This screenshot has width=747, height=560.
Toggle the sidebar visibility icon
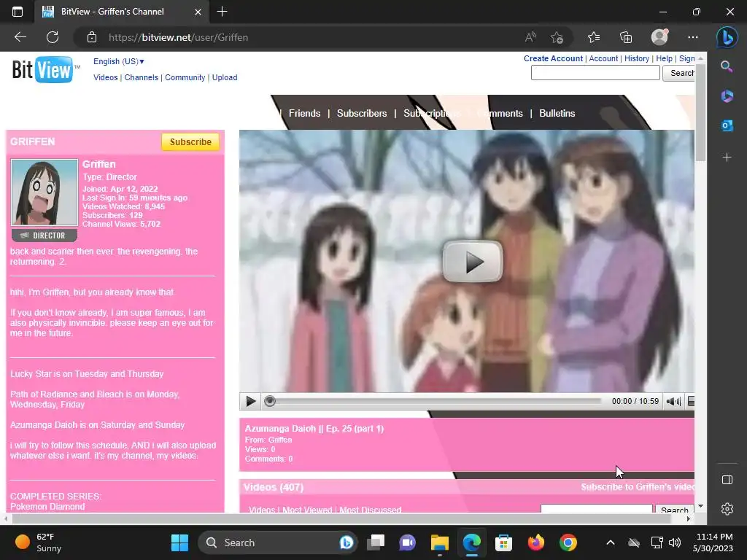click(727, 480)
